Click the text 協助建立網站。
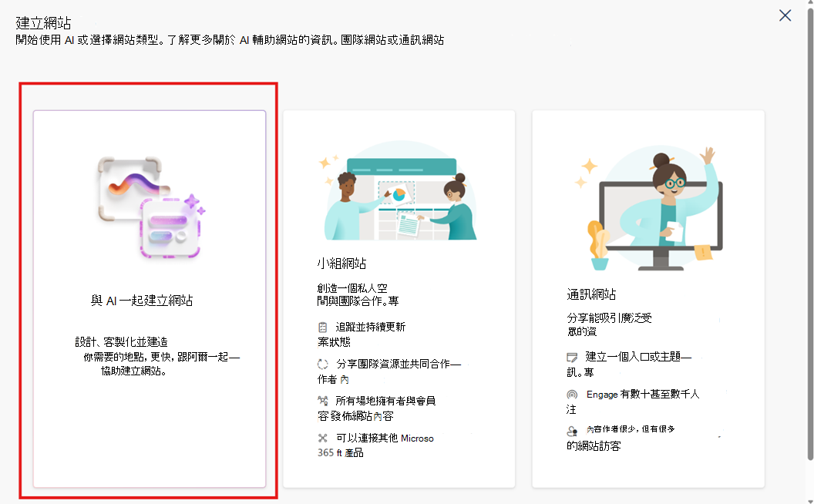The image size is (814, 504). 134,371
